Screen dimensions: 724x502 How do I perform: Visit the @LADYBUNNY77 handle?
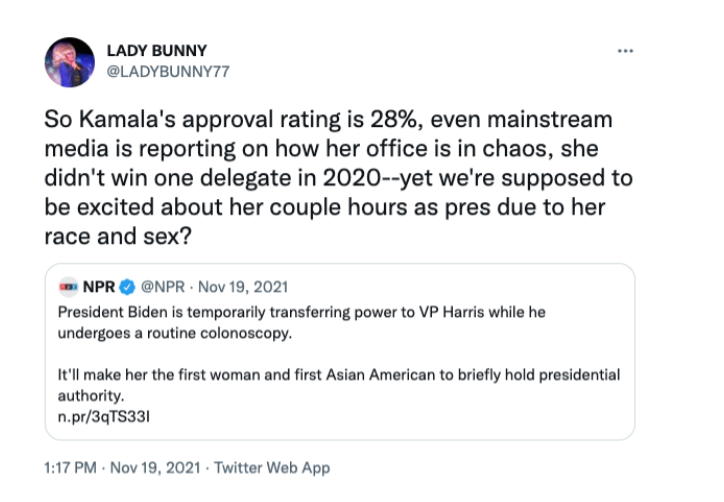click(168, 72)
